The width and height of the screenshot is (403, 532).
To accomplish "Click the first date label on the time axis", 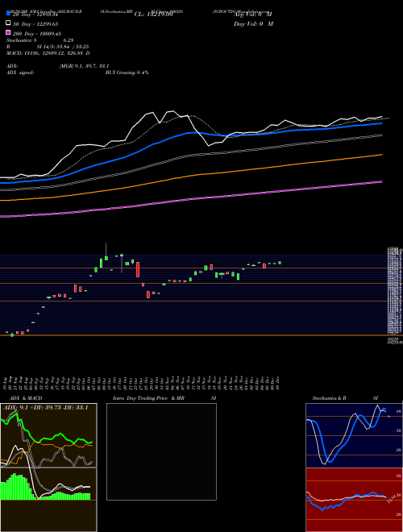I will click(6, 383).
